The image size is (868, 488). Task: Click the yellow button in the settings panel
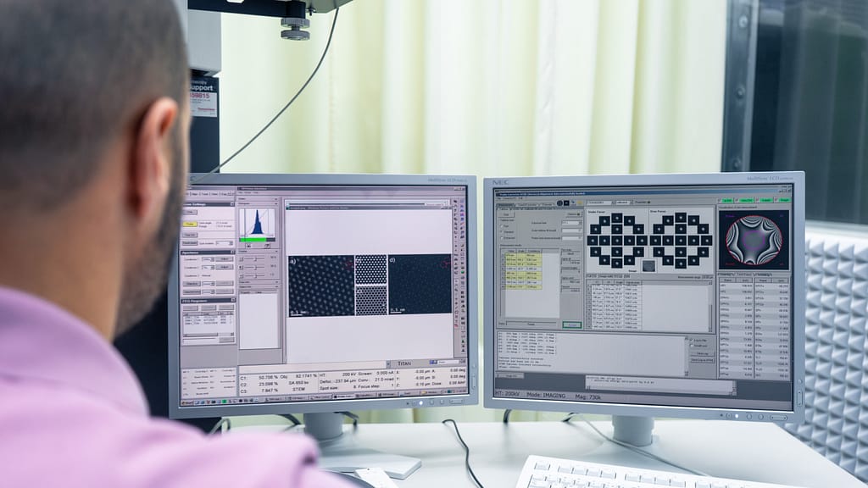click(x=192, y=224)
